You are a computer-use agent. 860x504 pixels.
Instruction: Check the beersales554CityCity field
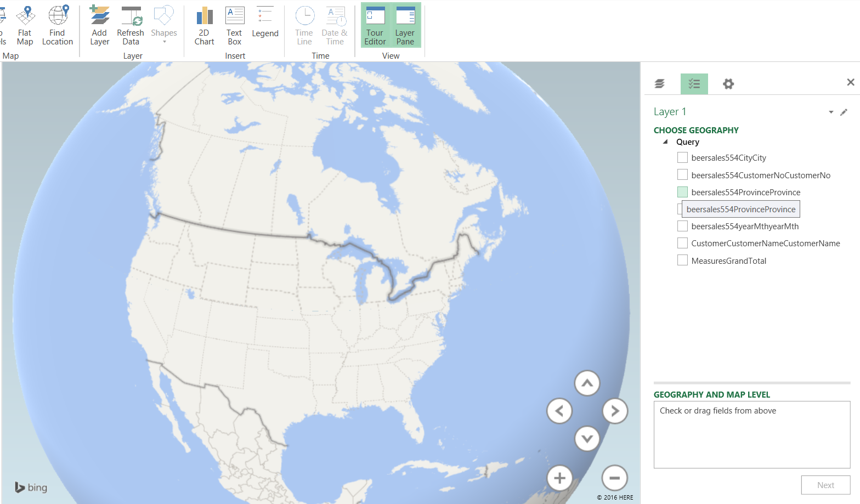click(x=682, y=158)
